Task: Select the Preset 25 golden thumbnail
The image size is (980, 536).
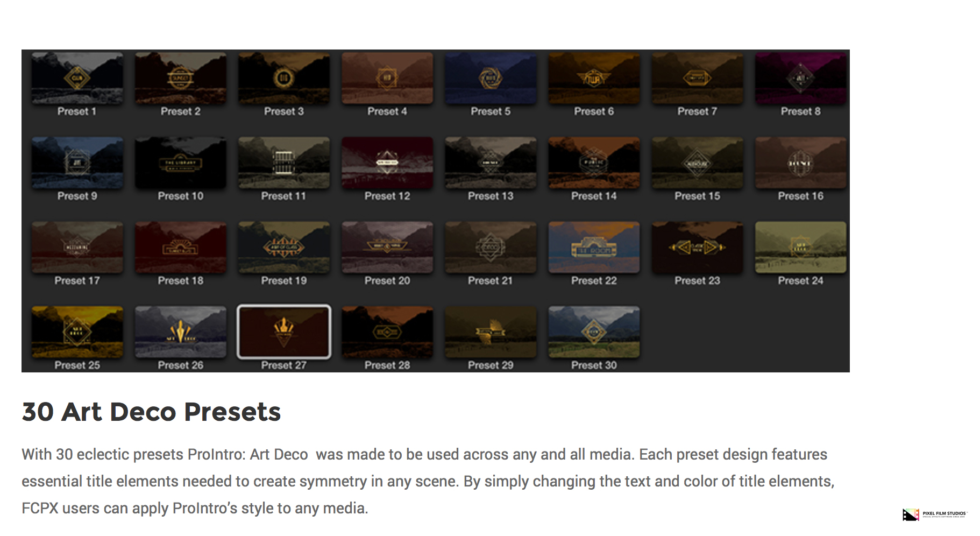Action: (77, 332)
